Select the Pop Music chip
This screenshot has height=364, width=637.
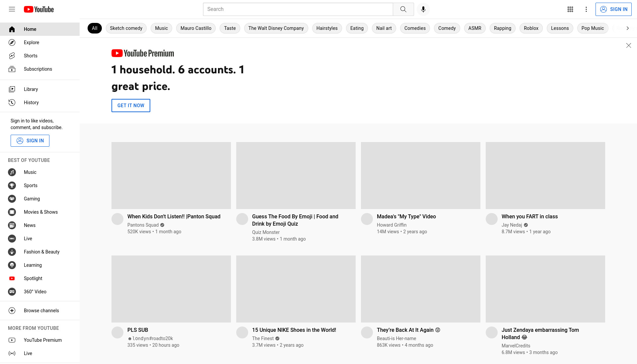click(x=593, y=28)
